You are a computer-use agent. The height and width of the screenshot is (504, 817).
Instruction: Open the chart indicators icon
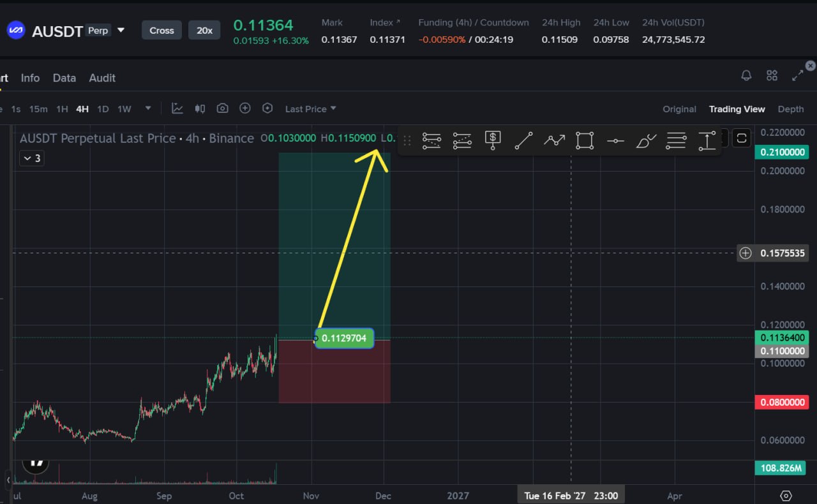click(x=177, y=108)
